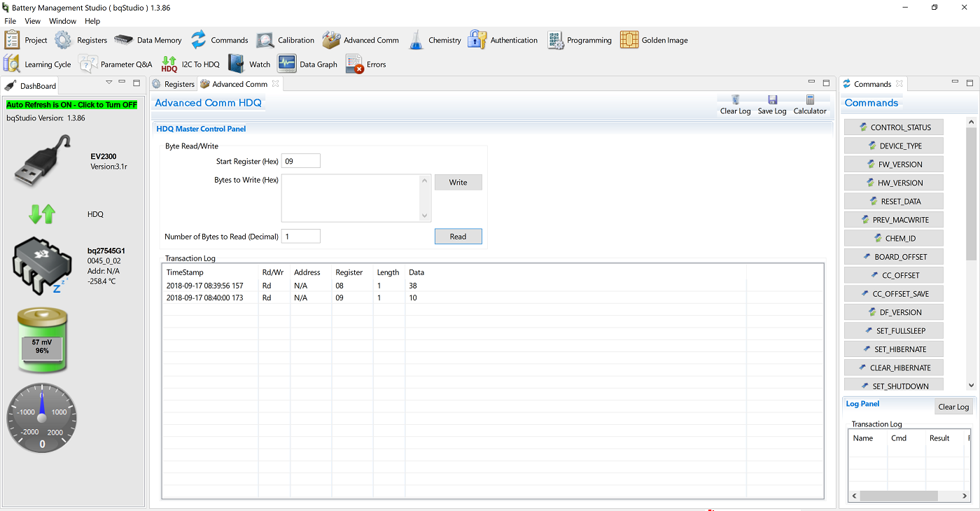Image resolution: width=980 pixels, height=511 pixels.
Task: Send CC_OFFSET command
Action: tap(894, 275)
